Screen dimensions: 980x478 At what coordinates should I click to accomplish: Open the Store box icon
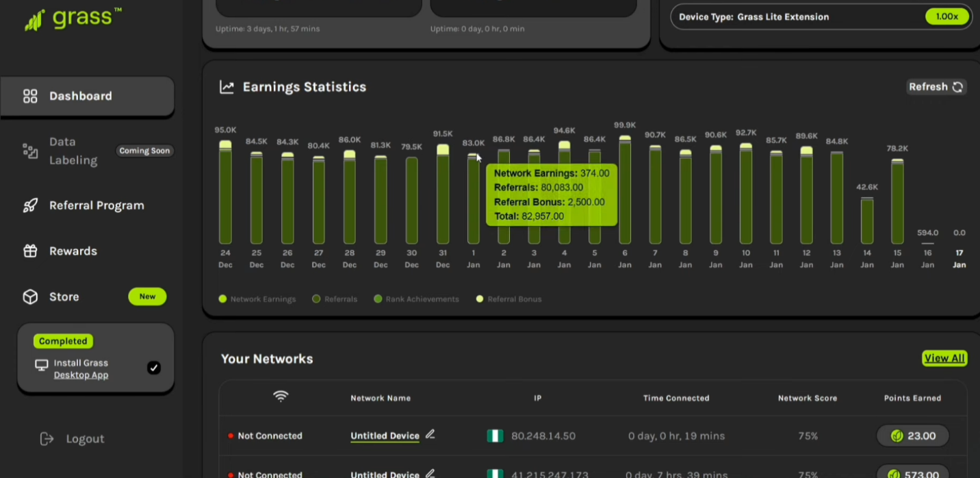click(x=30, y=297)
